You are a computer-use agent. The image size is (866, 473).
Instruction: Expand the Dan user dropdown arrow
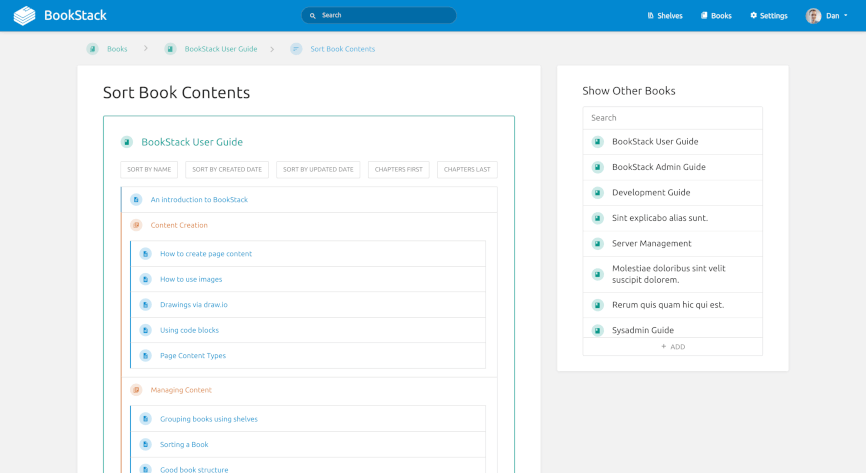(x=846, y=15)
